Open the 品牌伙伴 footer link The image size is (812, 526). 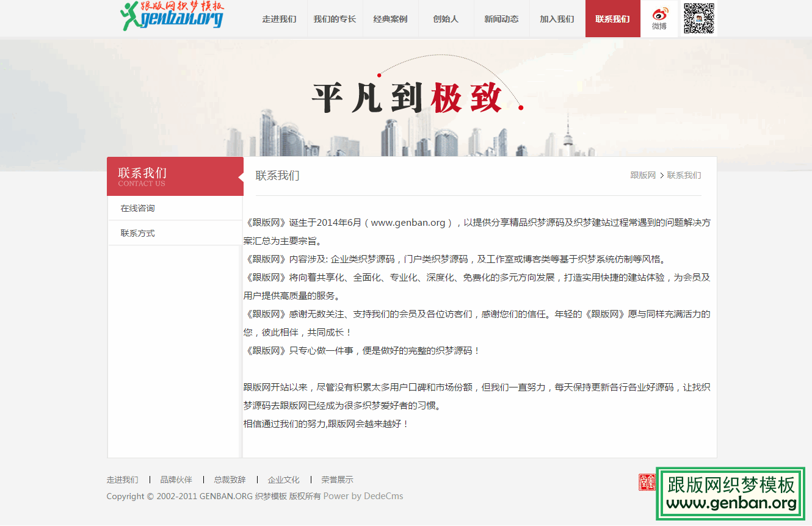(176, 480)
